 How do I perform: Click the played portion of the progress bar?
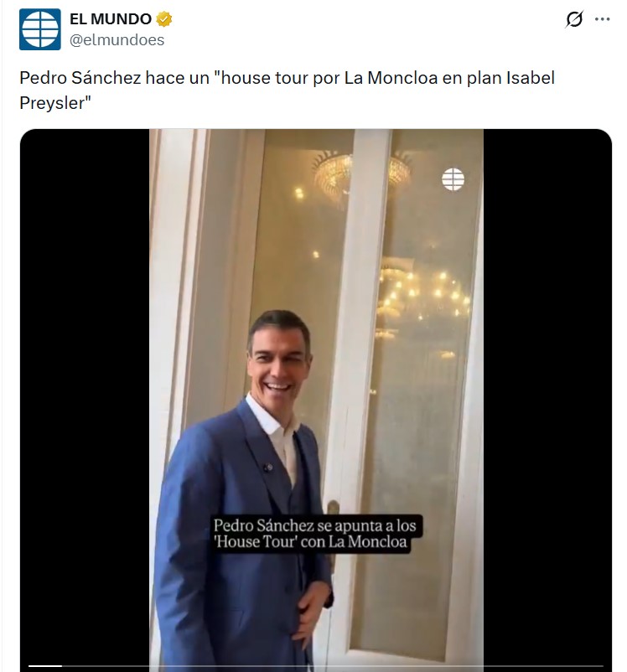(45, 666)
